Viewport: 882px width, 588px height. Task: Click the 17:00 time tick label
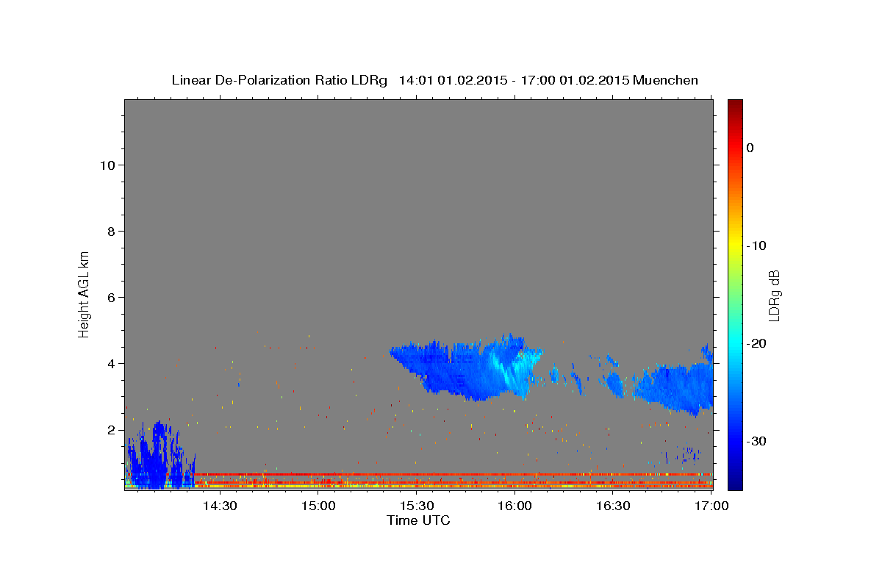click(x=711, y=506)
